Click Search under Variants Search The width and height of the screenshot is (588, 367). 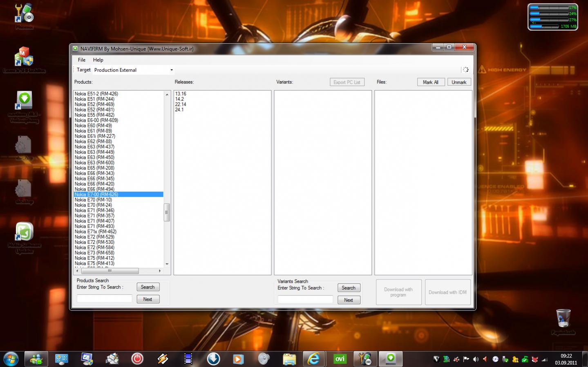click(x=349, y=288)
